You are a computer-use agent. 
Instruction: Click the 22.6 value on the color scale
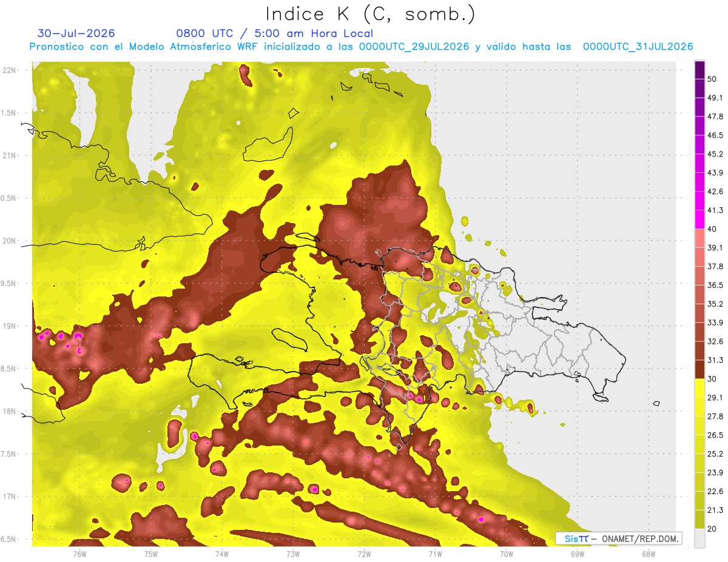(715, 491)
